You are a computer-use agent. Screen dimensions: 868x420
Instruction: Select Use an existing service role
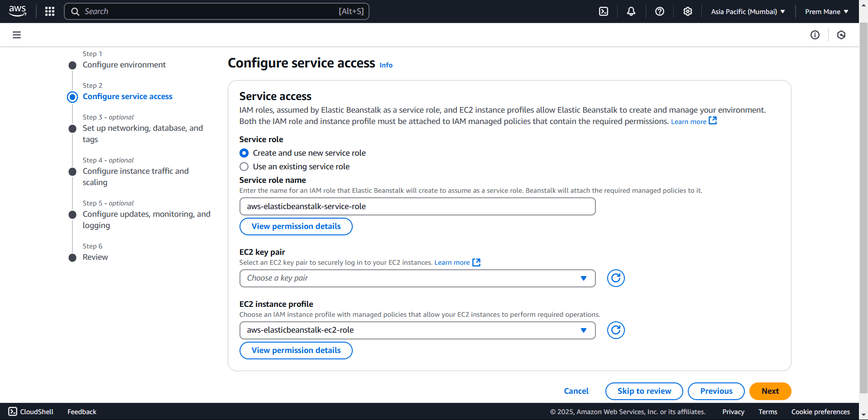(x=244, y=167)
